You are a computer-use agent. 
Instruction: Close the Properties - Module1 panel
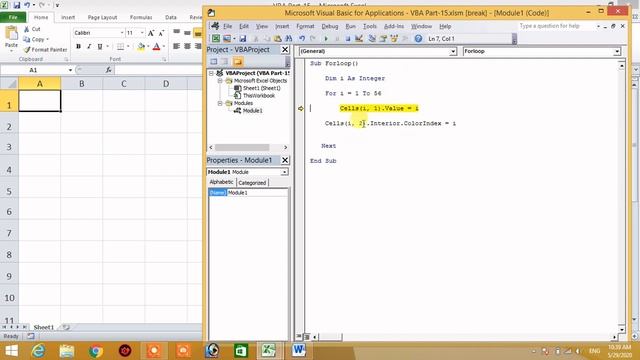(285, 160)
